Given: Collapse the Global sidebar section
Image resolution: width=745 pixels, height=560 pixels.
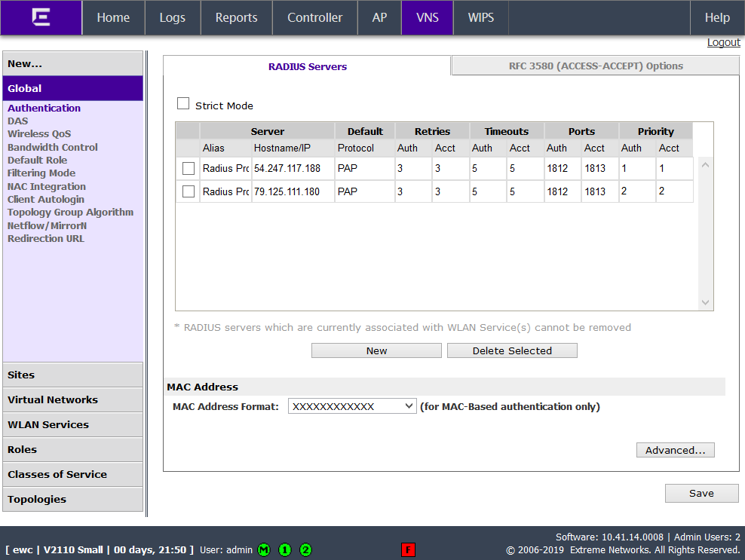Looking at the screenshot, I should pyautogui.click(x=72, y=88).
